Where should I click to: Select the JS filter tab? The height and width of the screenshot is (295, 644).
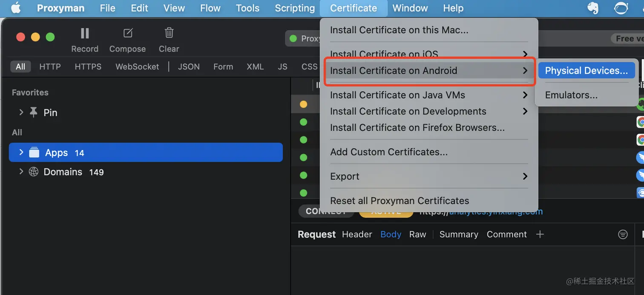[282, 67]
